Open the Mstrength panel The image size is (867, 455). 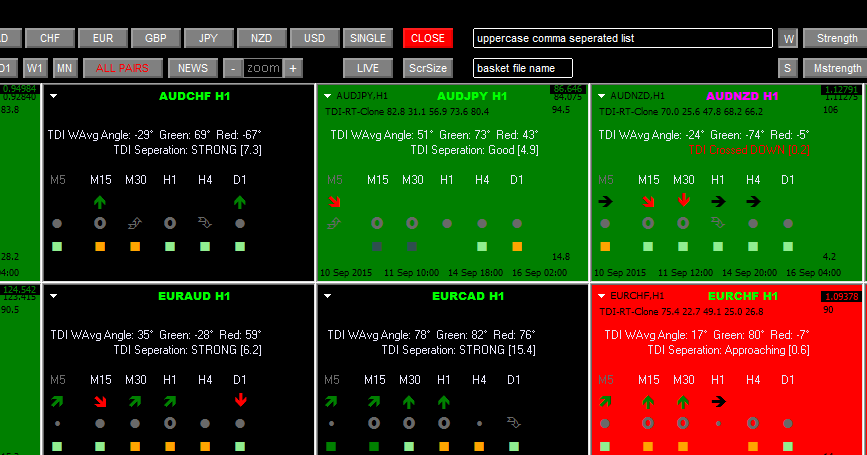pos(837,68)
